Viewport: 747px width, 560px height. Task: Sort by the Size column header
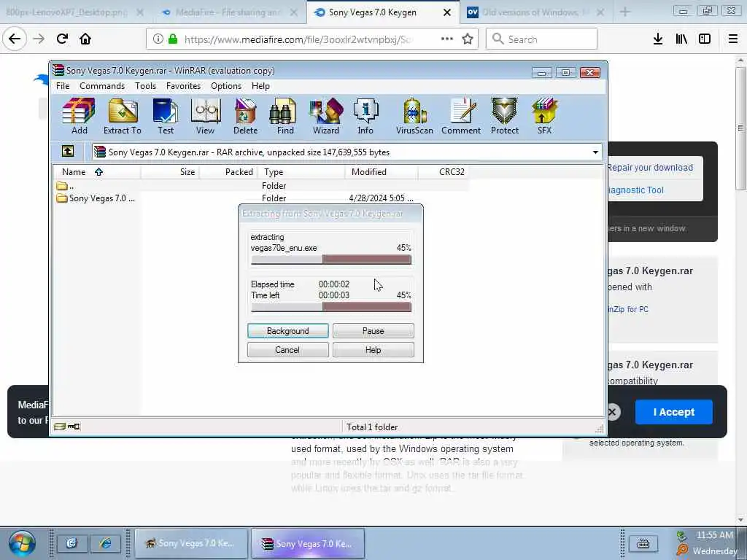click(x=170, y=172)
